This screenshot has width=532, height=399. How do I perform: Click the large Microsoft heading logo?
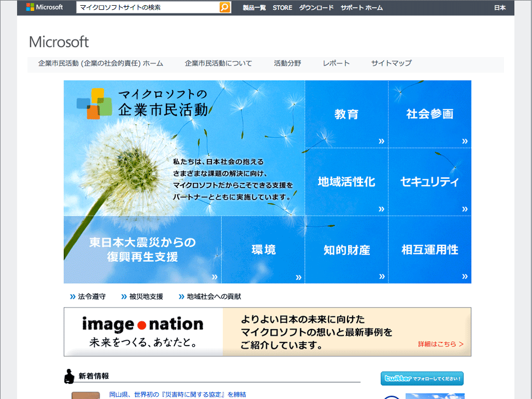point(59,42)
